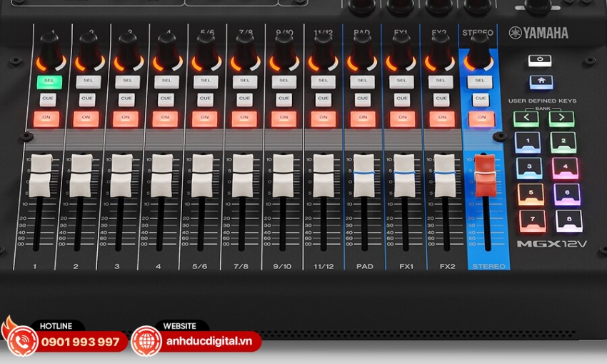The width and height of the screenshot is (607, 364).
Task: Toggle the STEREO channel ON button
Action: (x=481, y=117)
